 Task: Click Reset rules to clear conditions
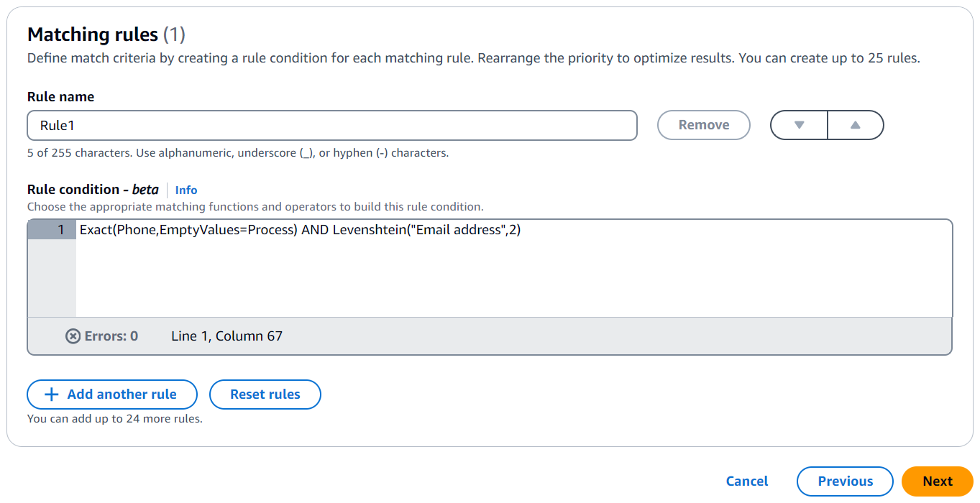point(265,394)
